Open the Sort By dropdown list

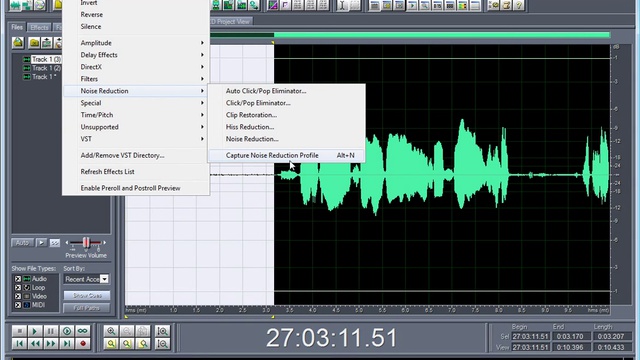click(x=104, y=279)
